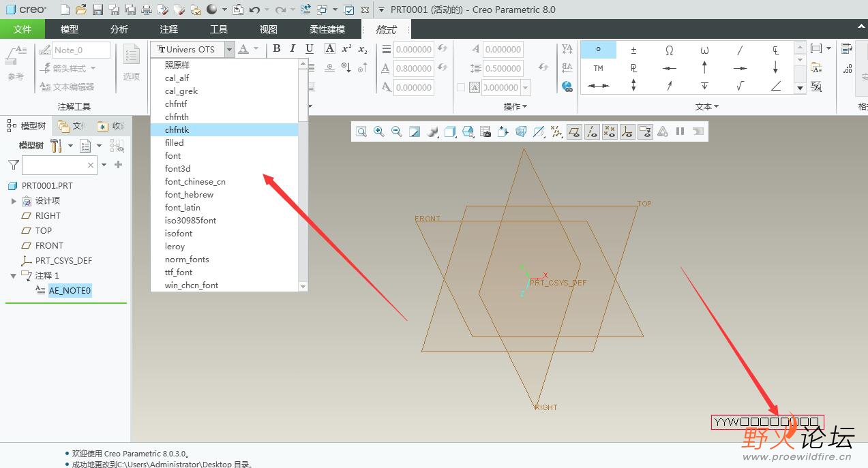The height and width of the screenshot is (468, 868).
Task: Toggle italic text formatting
Action: [x=293, y=48]
